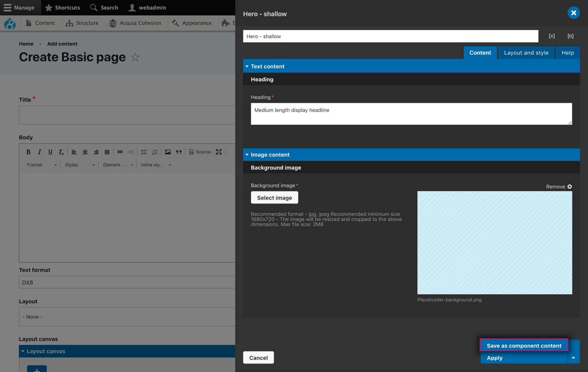Click the Title input field

pos(127,115)
